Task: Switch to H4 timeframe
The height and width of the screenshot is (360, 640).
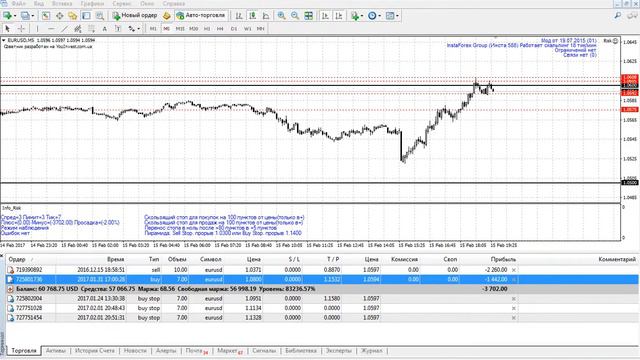Action: 220,29
